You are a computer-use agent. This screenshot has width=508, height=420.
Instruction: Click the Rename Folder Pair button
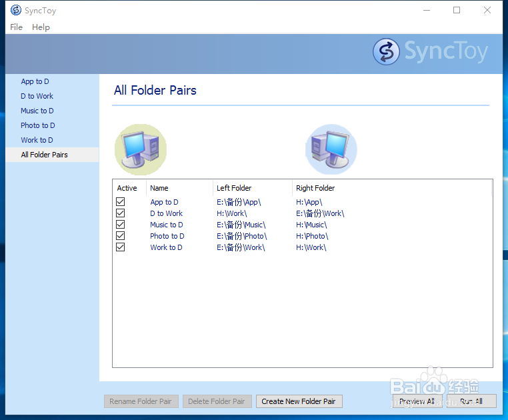(x=141, y=401)
